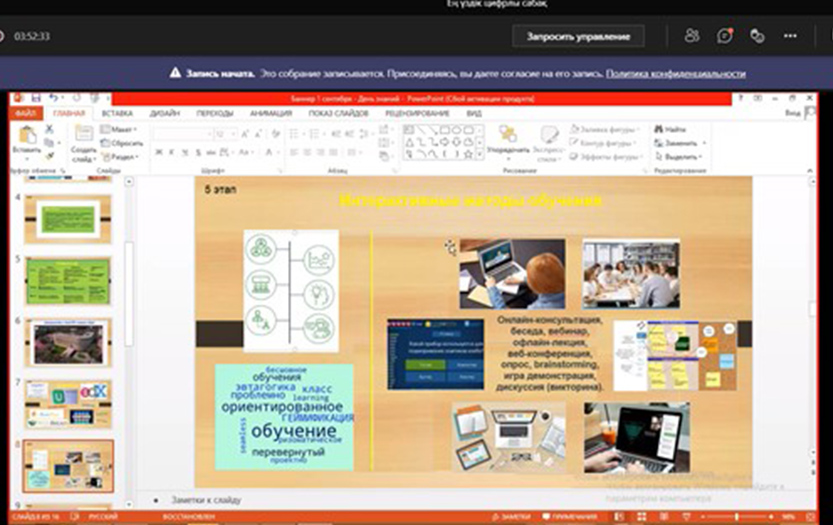Toggle bold formatting (Ж) in the font group
833x525 pixels.
point(158,152)
